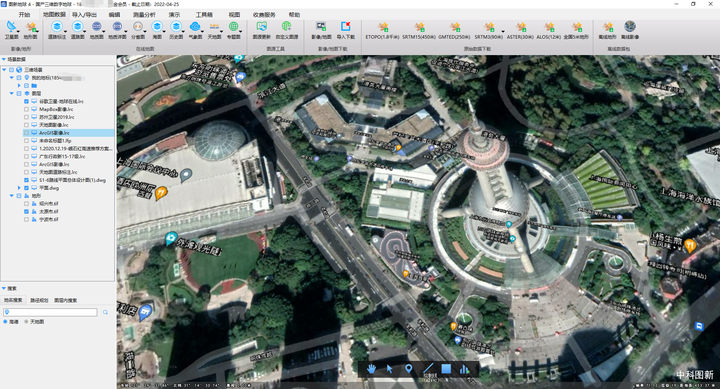720x389 pixels.
Task: Collapse the 搜索 panel header
Action: 4,288
